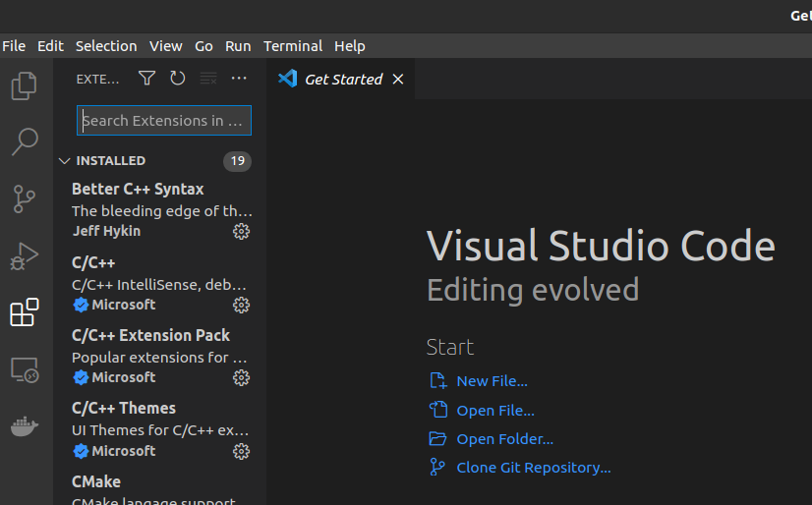
Task: Click the New File... link
Action: click(x=492, y=381)
